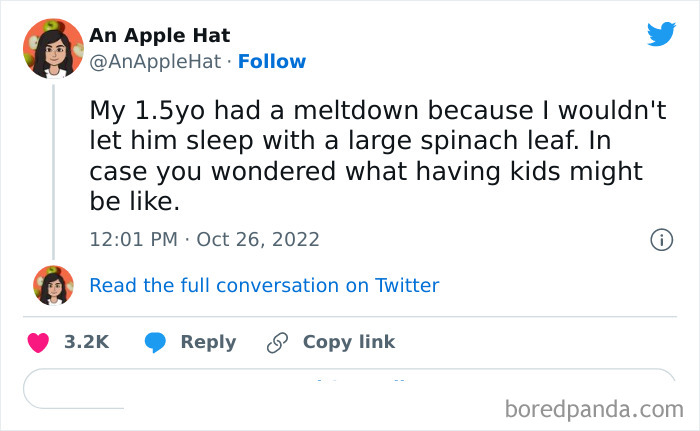Click the chain link copy icon

[277, 342]
